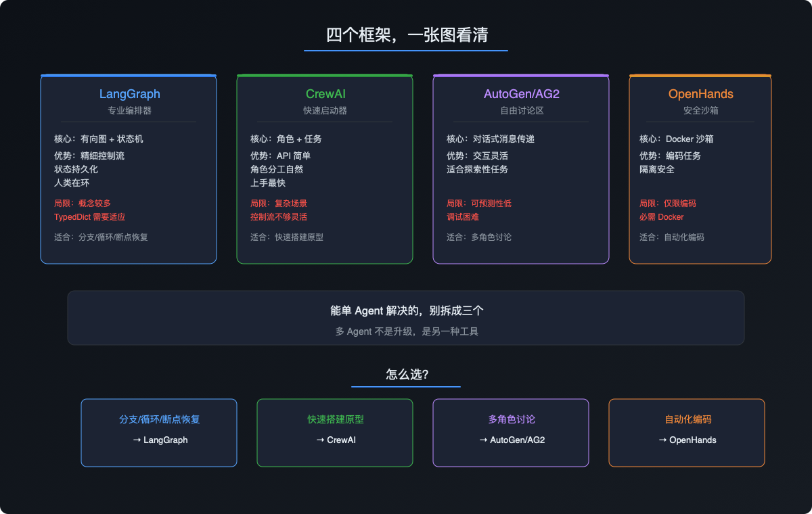Select the CrewAI card heading
The height and width of the screenshot is (514, 812).
click(x=325, y=94)
